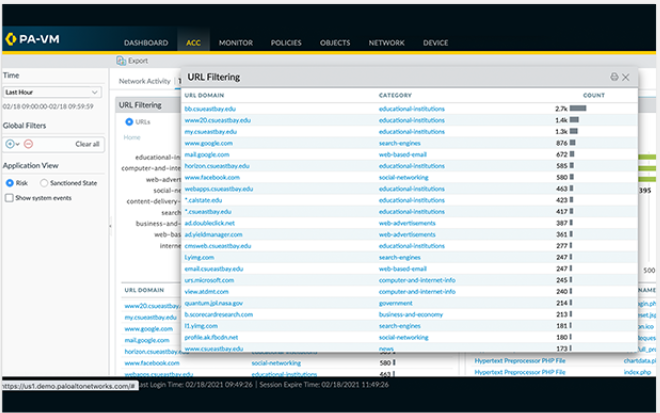The height and width of the screenshot is (413, 660).
Task: Click www.facebook.com in popup list
Action: click(x=212, y=177)
